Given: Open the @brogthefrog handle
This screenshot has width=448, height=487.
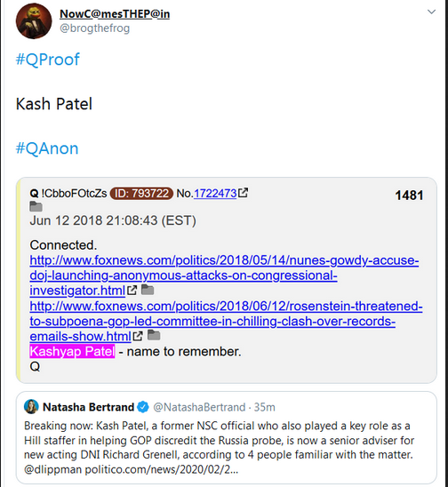Looking at the screenshot, I should click(x=94, y=28).
